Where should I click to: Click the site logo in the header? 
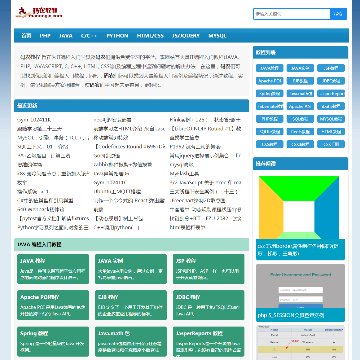39,12
